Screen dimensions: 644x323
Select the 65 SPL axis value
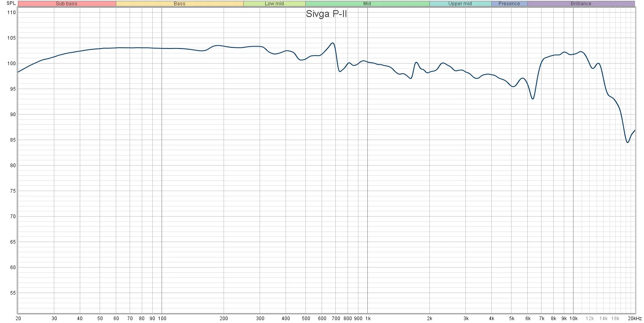(x=13, y=242)
